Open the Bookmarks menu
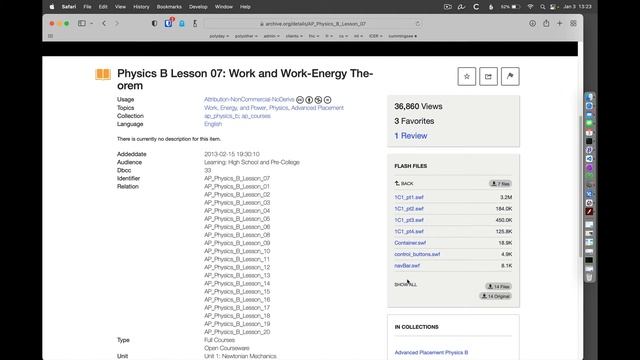Image resolution: width=640 pixels, height=360 pixels. [x=169, y=7]
